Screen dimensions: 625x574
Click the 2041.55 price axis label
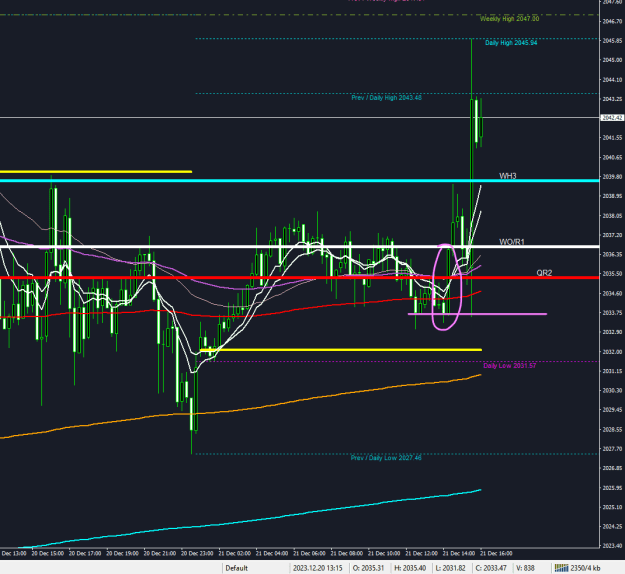pos(612,138)
